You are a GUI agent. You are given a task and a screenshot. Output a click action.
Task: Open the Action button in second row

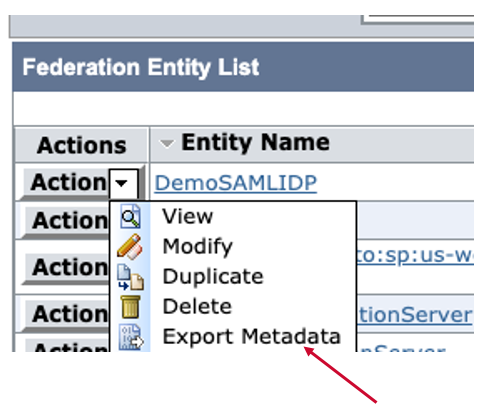click(x=68, y=220)
